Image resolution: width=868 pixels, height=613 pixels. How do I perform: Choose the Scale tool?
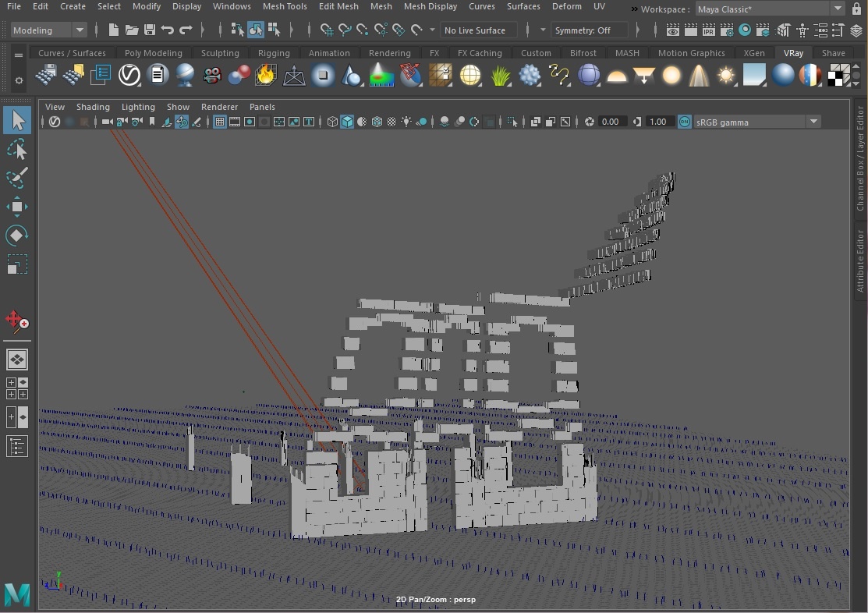tap(17, 264)
